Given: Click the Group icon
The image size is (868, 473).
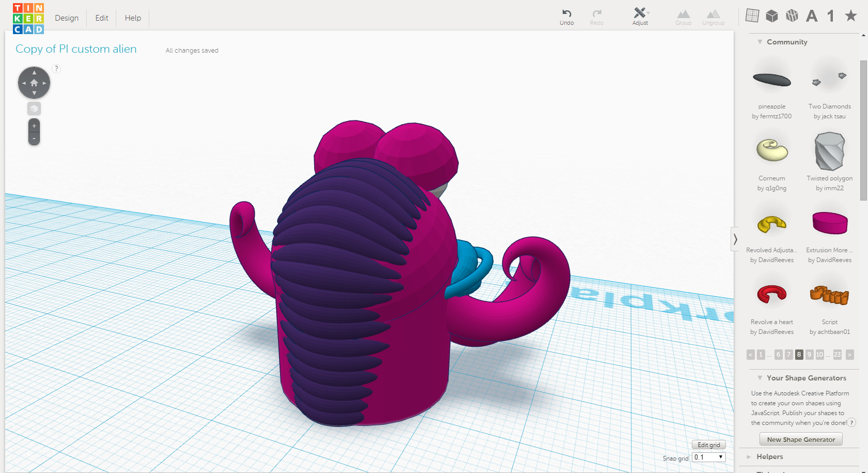Looking at the screenshot, I should pyautogui.click(x=684, y=17).
